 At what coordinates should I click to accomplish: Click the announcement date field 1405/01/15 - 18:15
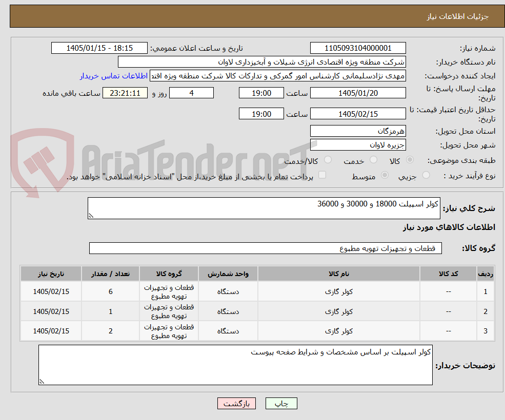pyautogui.click(x=99, y=48)
